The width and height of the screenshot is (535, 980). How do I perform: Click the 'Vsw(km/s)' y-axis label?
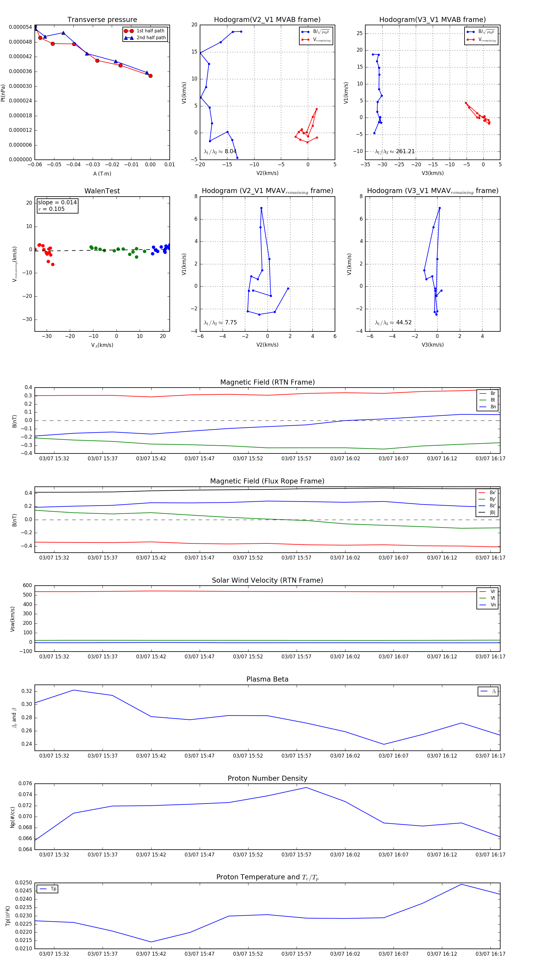pos(12,619)
